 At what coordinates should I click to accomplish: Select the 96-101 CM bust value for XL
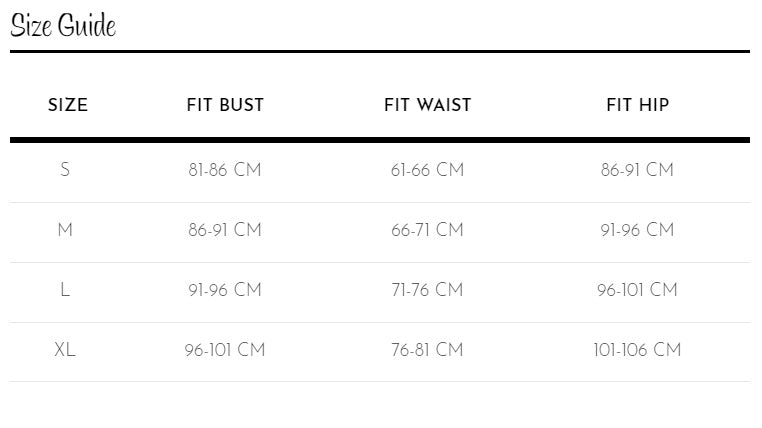[225, 351]
